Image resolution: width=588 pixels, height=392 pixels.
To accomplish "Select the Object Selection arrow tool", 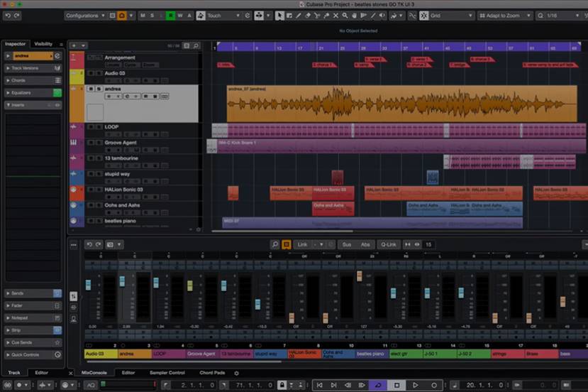I will 279,16.
